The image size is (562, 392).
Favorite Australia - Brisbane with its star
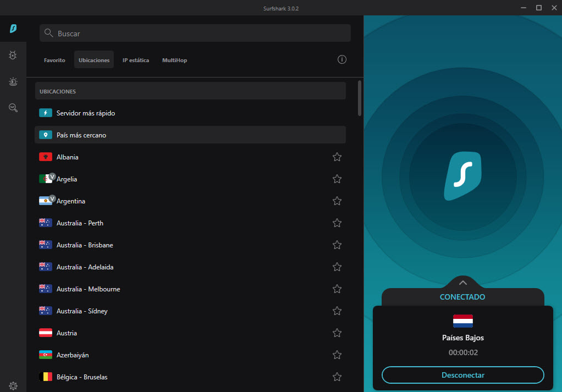337,245
